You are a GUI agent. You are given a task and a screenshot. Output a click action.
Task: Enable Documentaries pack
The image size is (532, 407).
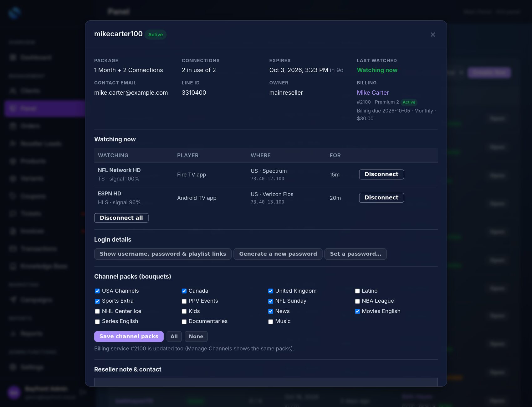point(184,321)
